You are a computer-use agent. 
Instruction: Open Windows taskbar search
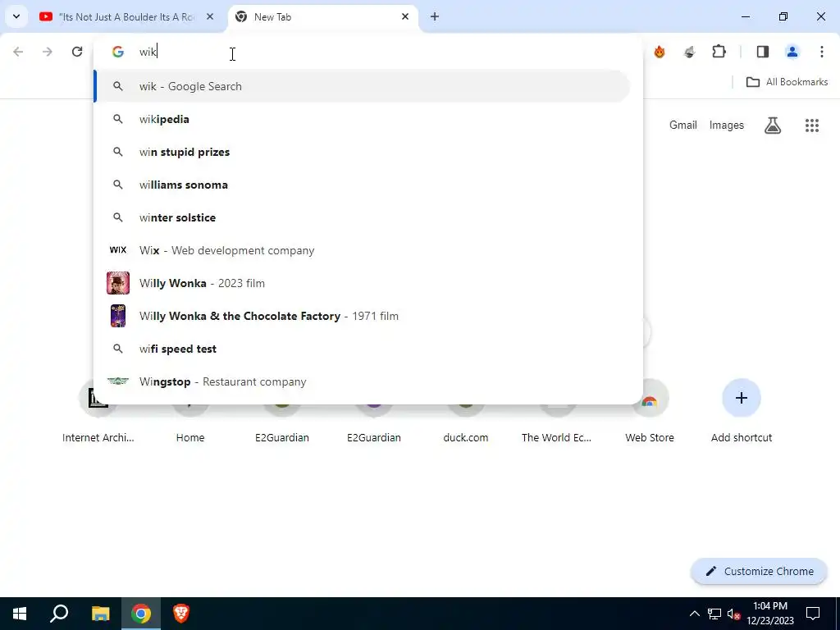tap(59, 614)
